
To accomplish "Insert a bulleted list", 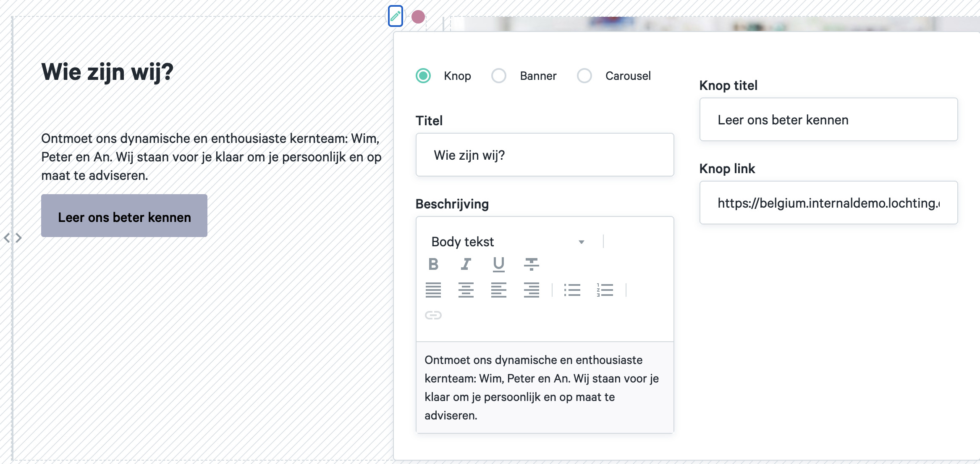I will point(572,290).
